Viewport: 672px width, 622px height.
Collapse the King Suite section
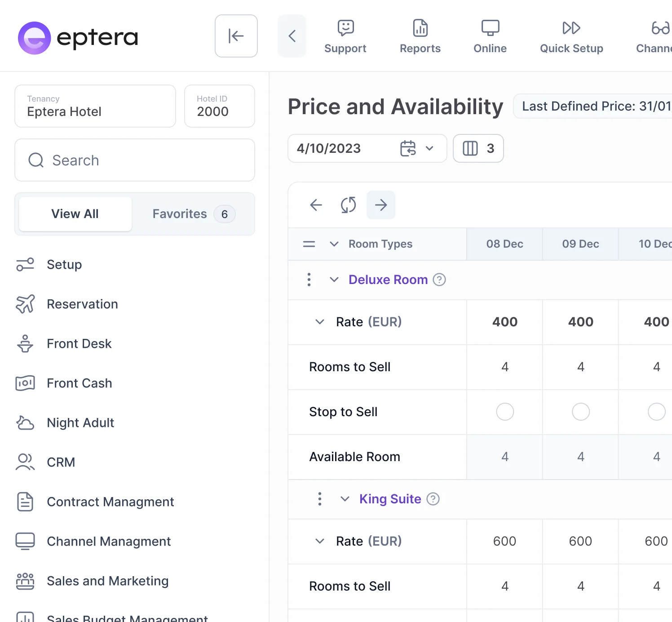tap(345, 499)
